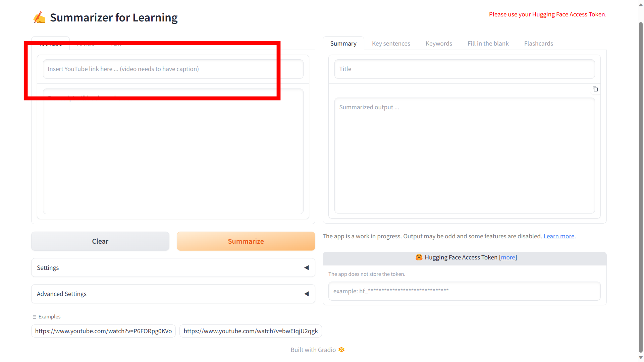Choose the example link ending in P6FORpg0KVo
Screen dimensions: 644x362
coord(103,331)
